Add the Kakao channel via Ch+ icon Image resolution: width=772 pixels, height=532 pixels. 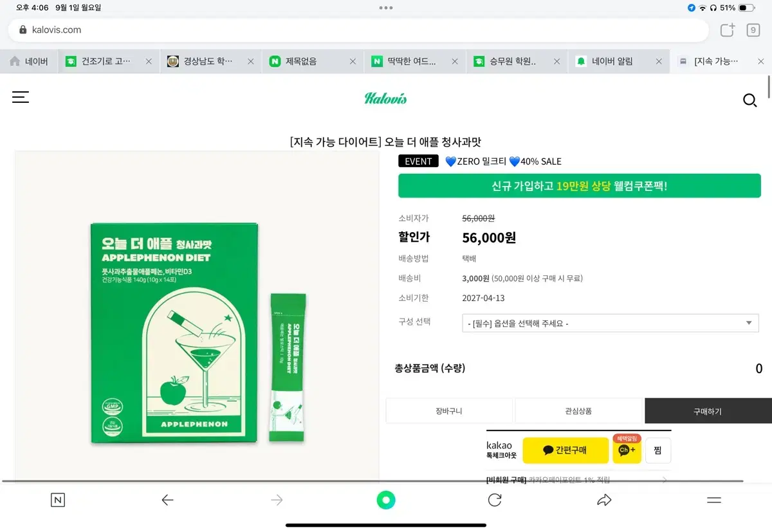tap(627, 450)
